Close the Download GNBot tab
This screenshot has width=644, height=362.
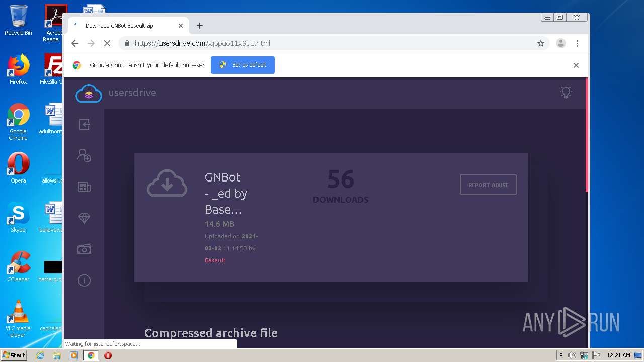point(181,26)
